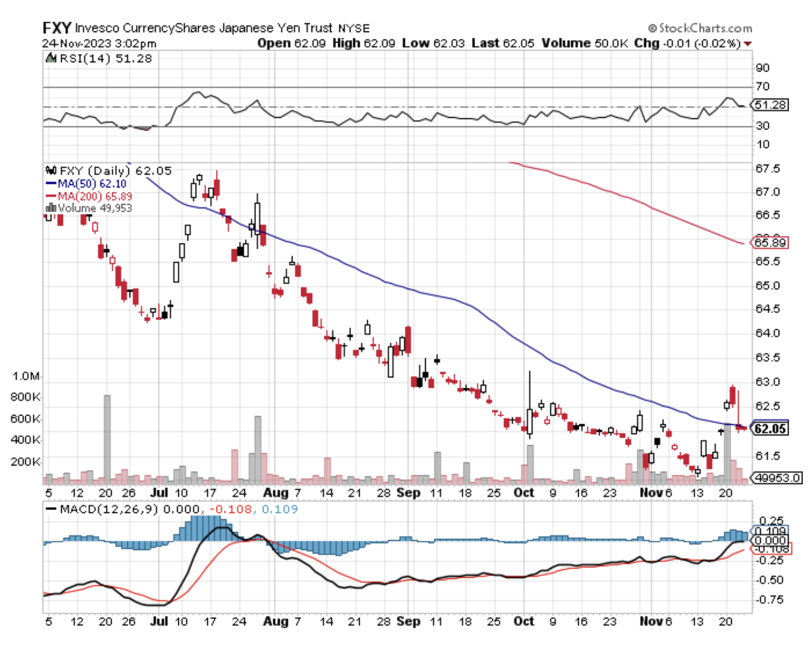812x661 pixels.
Task: Click the 51.28 RSI tag on the right axis
Action: click(x=771, y=105)
